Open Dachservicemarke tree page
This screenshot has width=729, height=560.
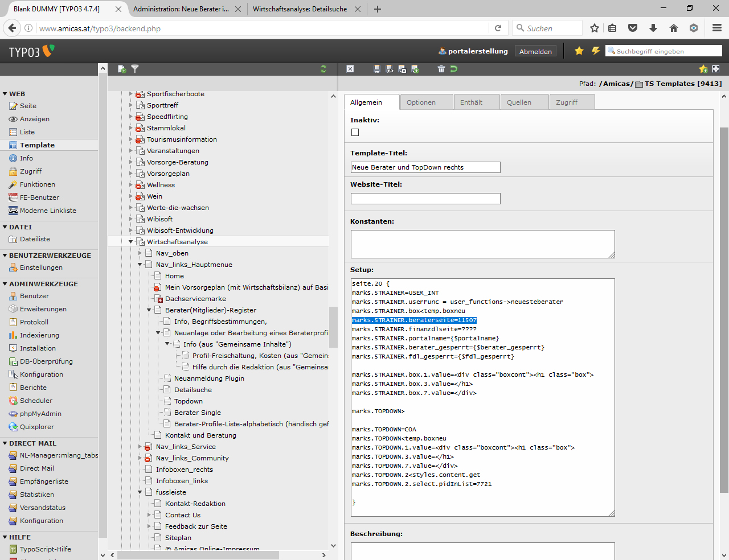coord(195,299)
